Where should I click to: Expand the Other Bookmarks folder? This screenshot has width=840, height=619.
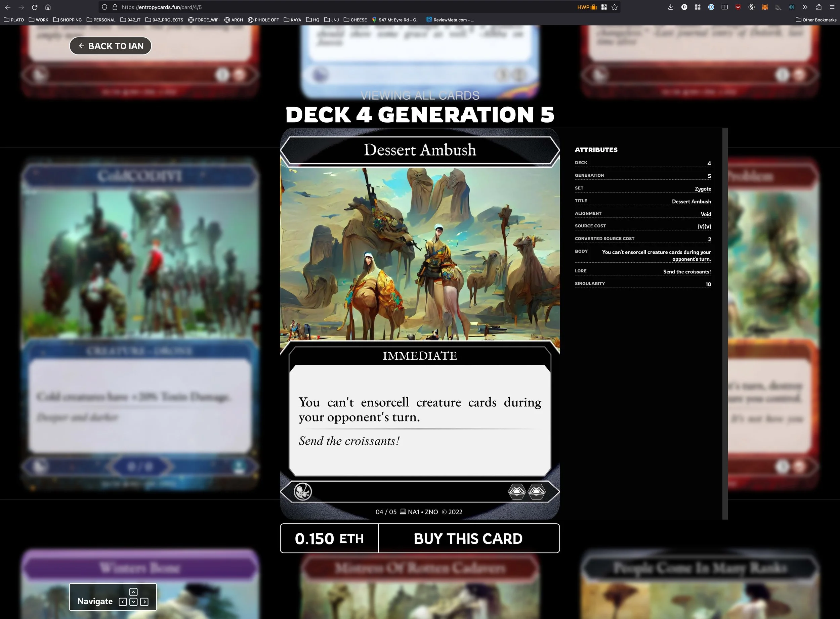pyautogui.click(x=816, y=20)
